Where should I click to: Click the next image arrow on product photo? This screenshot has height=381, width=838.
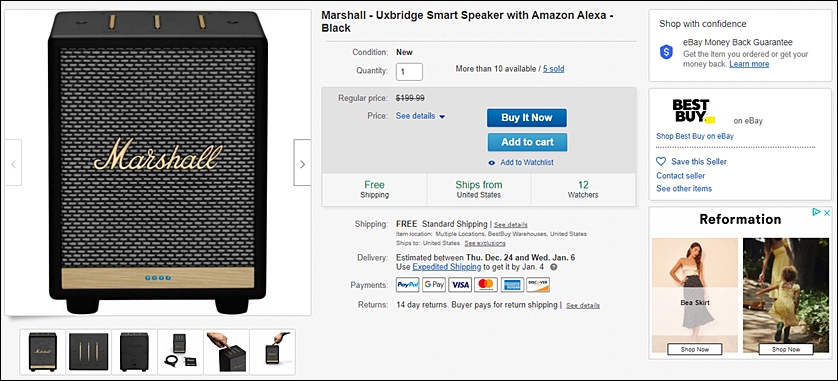pos(302,162)
